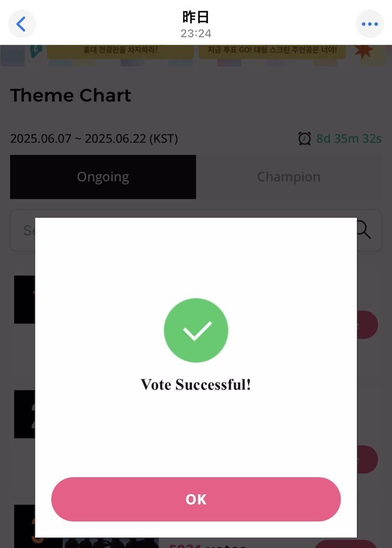
Task: Open the rank 2 entry thumbnail
Action: click(x=25, y=414)
